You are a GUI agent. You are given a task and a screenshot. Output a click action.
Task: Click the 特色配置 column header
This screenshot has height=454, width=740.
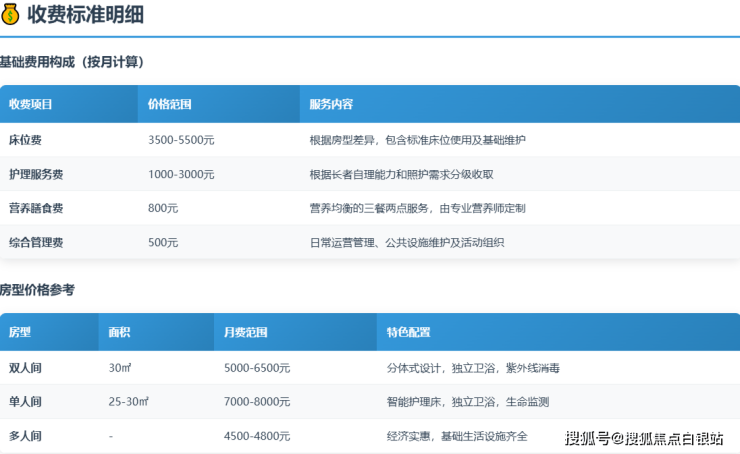pyautogui.click(x=408, y=332)
